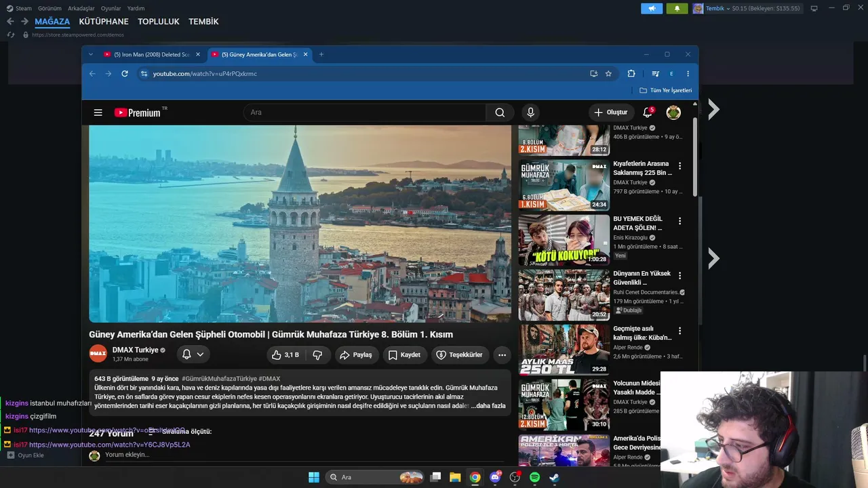Open options for Dünyanın En Yüksek video
Screen dimensions: 868x488
coord(679,276)
